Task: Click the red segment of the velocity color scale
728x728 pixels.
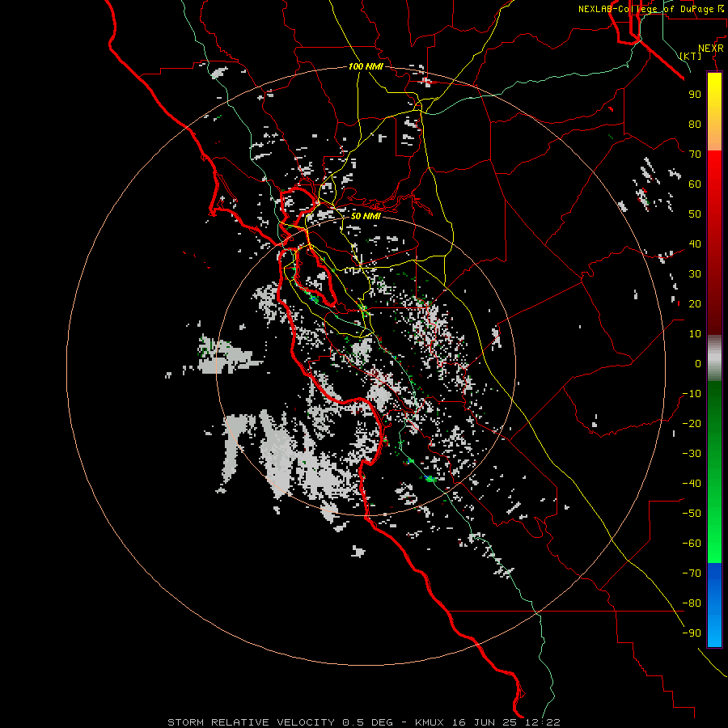Action: click(714, 242)
